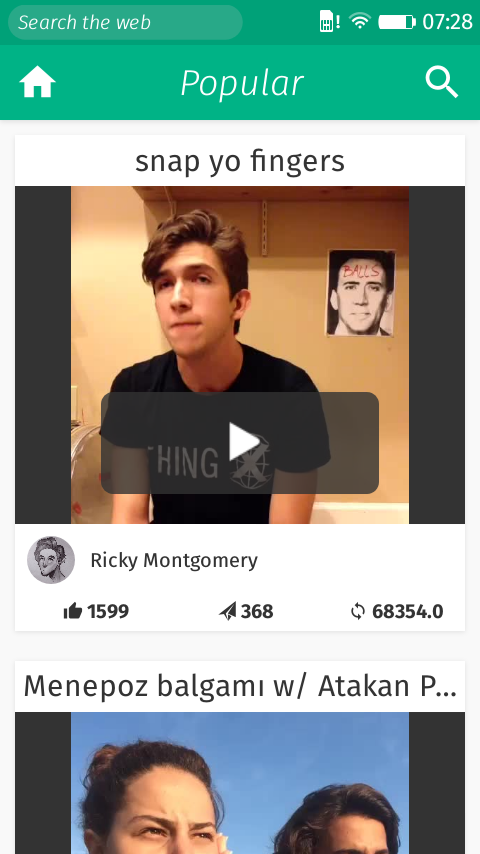This screenshot has width=480, height=854.
Task: Click the revine loop arrows icon
Action: click(x=358, y=612)
